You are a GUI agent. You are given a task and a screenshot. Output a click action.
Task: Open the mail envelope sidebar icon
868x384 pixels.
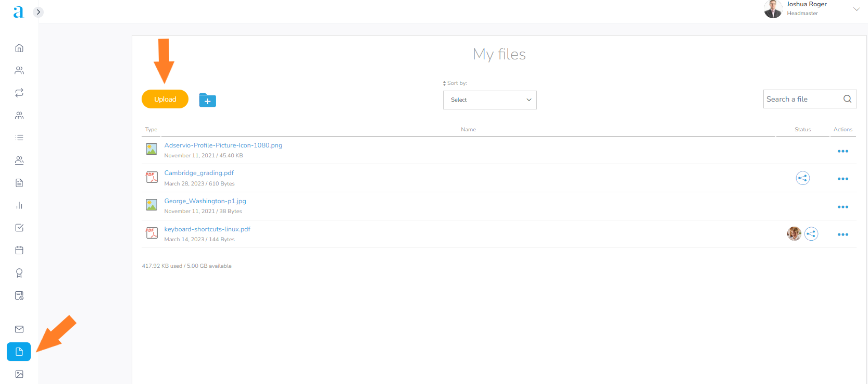[19, 329]
